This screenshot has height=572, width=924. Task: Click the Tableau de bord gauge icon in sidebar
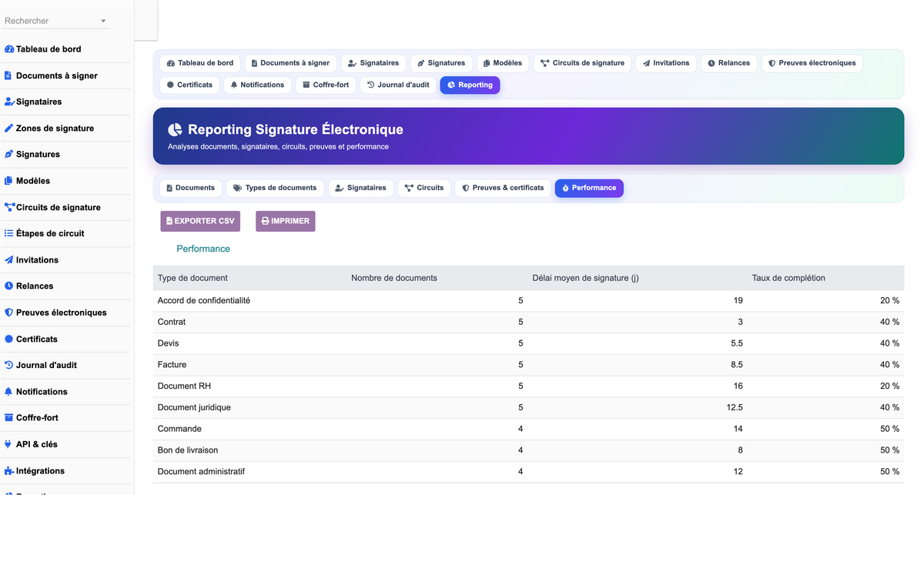[9, 49]
